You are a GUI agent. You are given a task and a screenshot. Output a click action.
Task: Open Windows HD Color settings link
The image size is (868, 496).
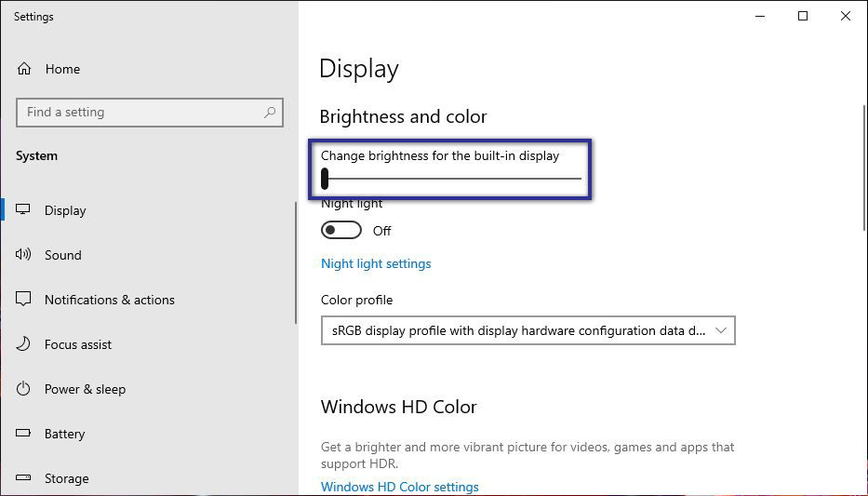400,487
